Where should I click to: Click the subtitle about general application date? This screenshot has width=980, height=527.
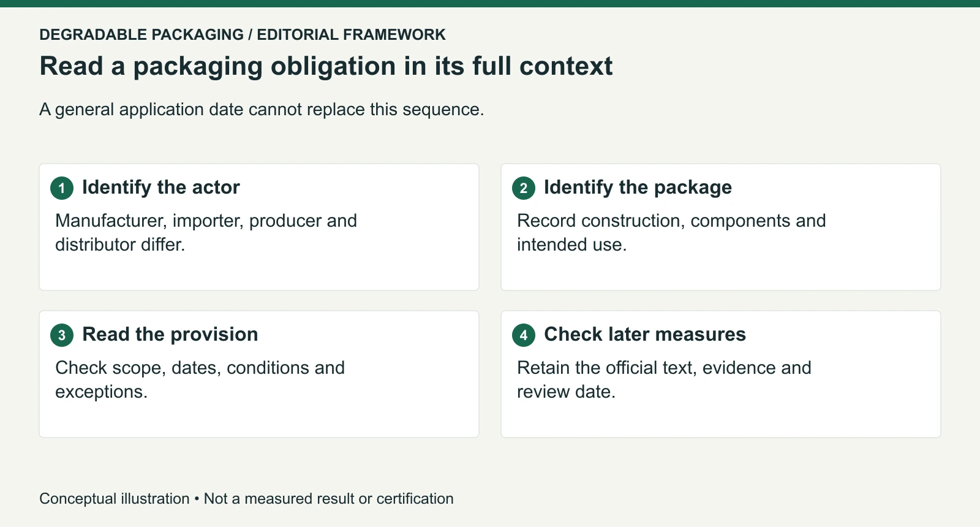[262, 110]
